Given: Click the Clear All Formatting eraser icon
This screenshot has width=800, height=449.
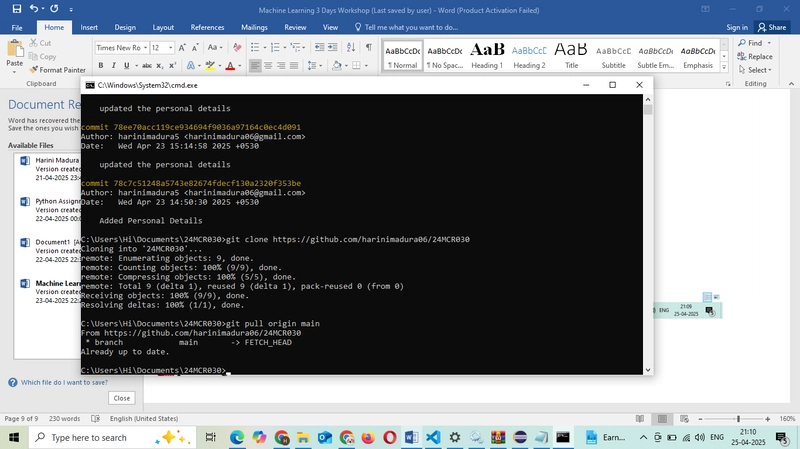Looking at the screenshot, I should (237, 47).
